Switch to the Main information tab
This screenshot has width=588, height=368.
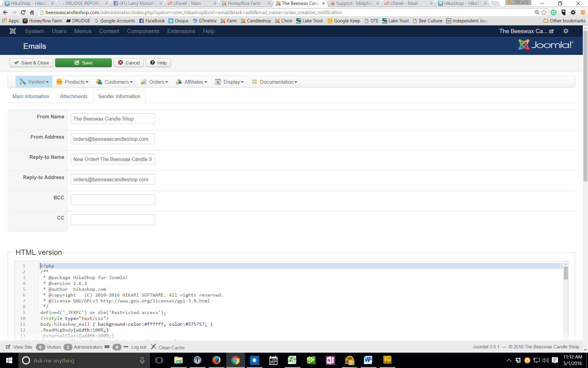coord(31,96)
